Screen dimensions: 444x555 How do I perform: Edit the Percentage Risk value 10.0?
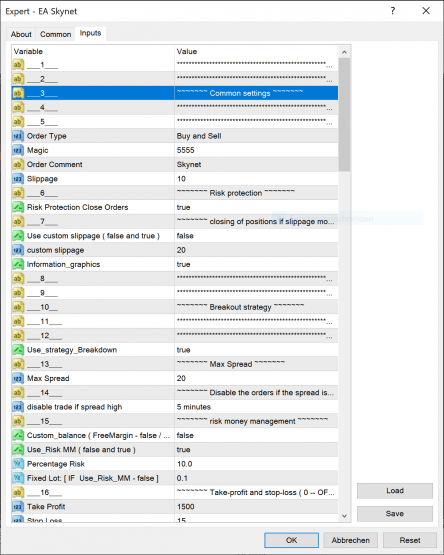tap(256, 464)
